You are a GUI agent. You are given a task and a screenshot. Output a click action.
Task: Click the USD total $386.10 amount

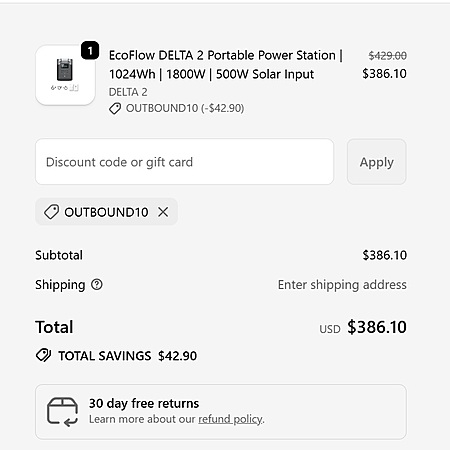click(x=377, y=327)
